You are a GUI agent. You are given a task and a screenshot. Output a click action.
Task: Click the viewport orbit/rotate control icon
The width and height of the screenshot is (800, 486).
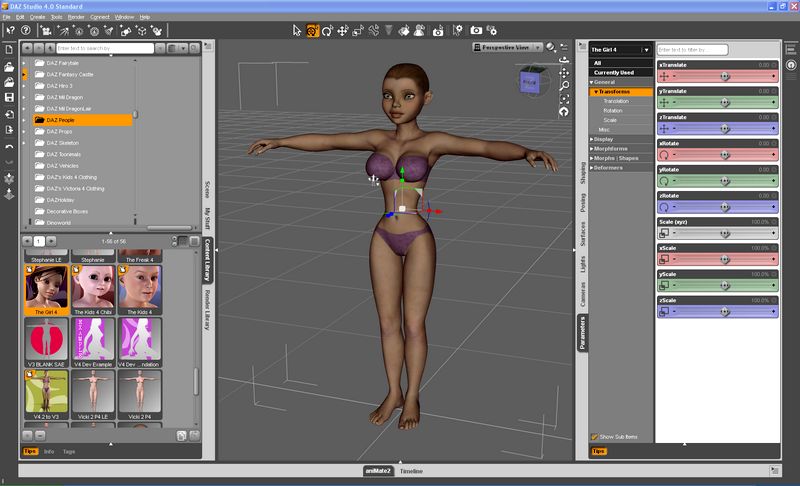(564, 60)
